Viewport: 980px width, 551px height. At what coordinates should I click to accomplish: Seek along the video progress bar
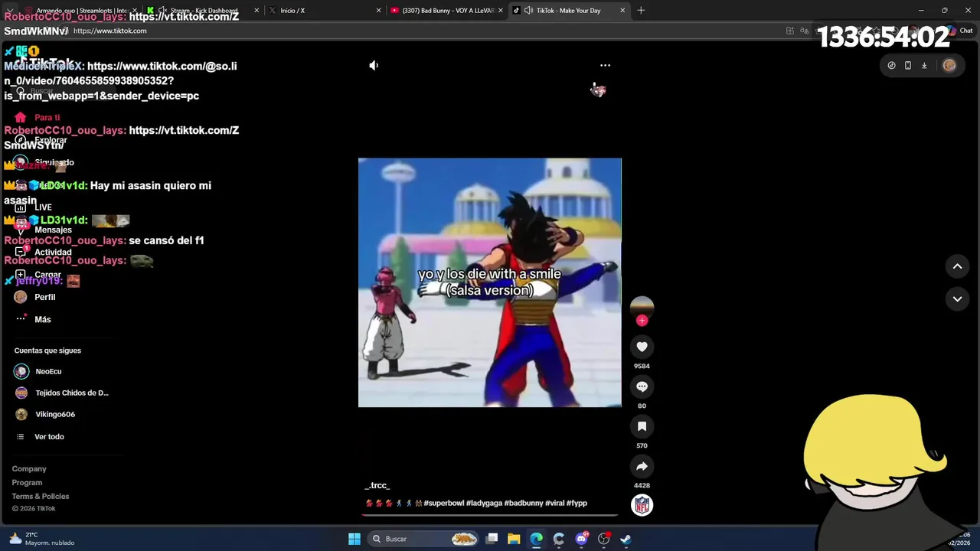[490, 515]
